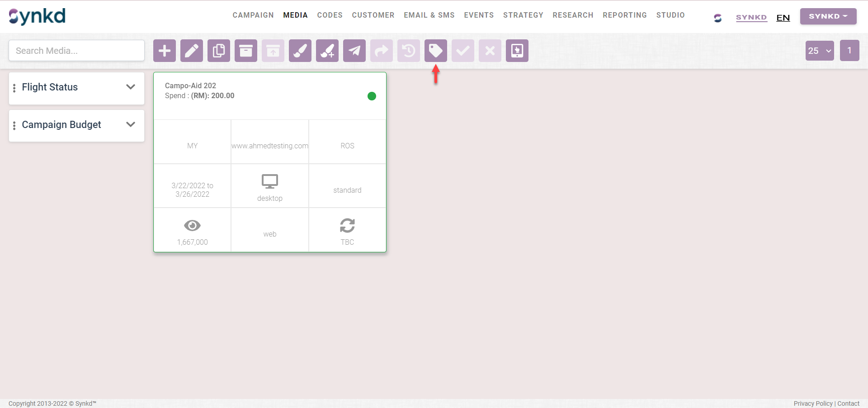The height and width of the screenshot is (408, 868).
Task: Click the download-to-device icon in toolbar
Action: click(x=517, y=51)
